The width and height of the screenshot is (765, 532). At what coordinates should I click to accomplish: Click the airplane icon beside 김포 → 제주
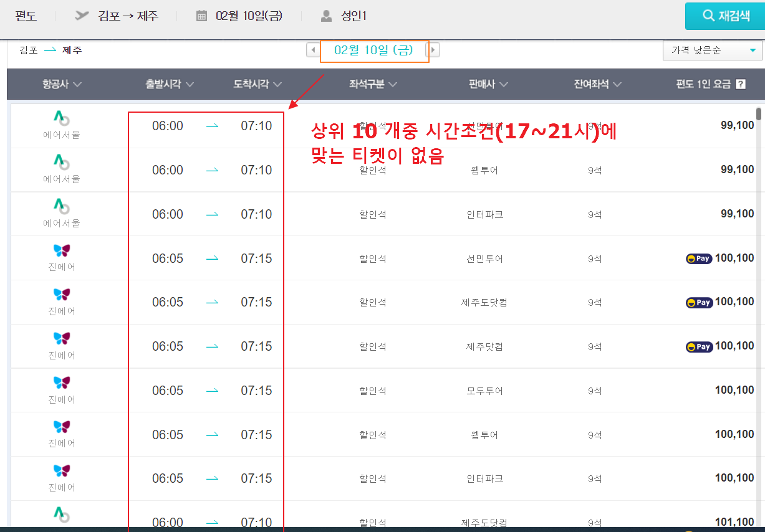pos(82,16)
